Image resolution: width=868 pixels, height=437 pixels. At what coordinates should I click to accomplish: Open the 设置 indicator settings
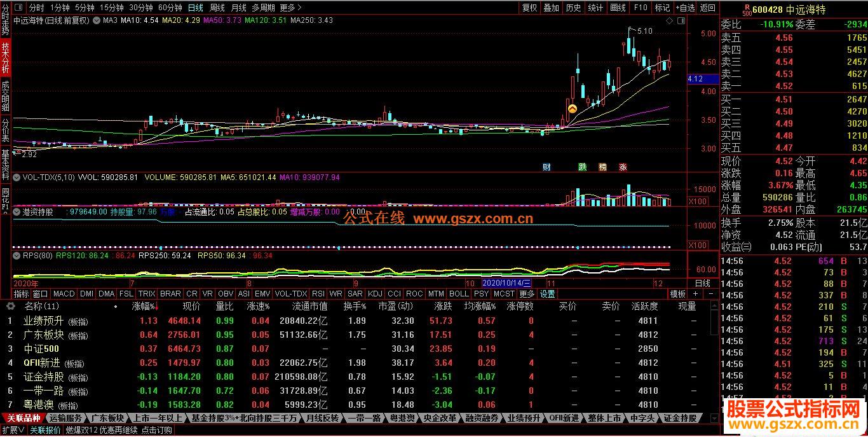548,294
